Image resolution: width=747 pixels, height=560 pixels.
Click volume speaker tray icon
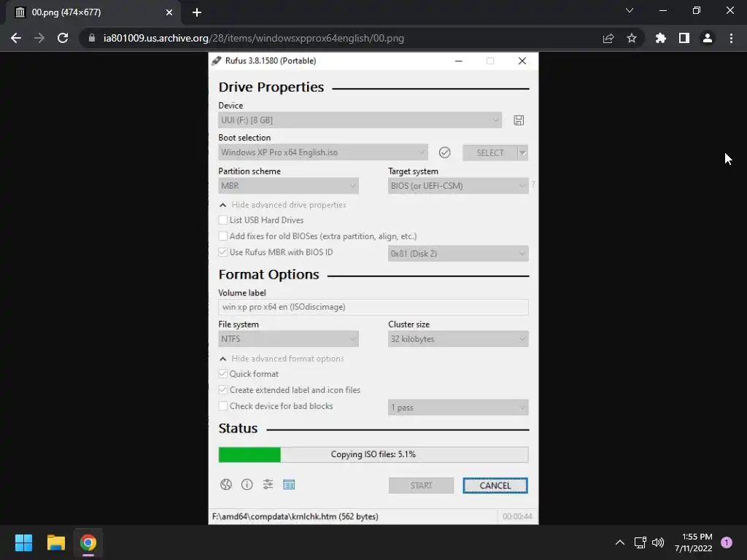tap(658, 542)
